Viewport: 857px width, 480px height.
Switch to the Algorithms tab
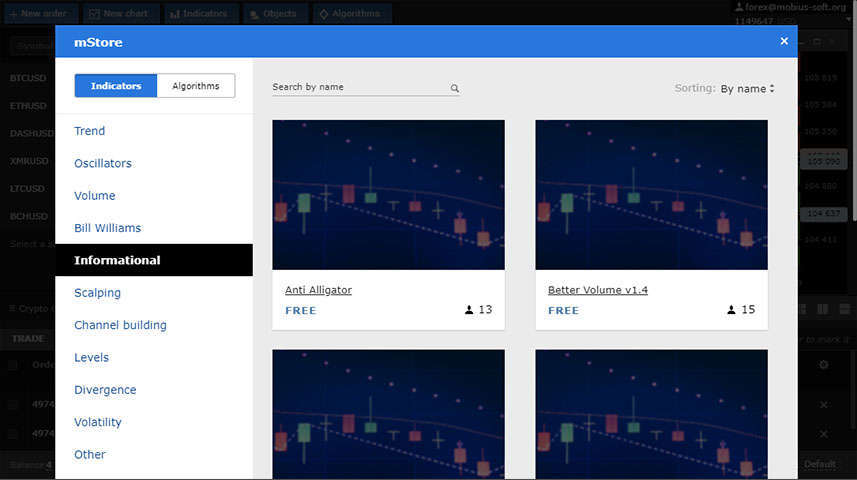coord(195,86)
